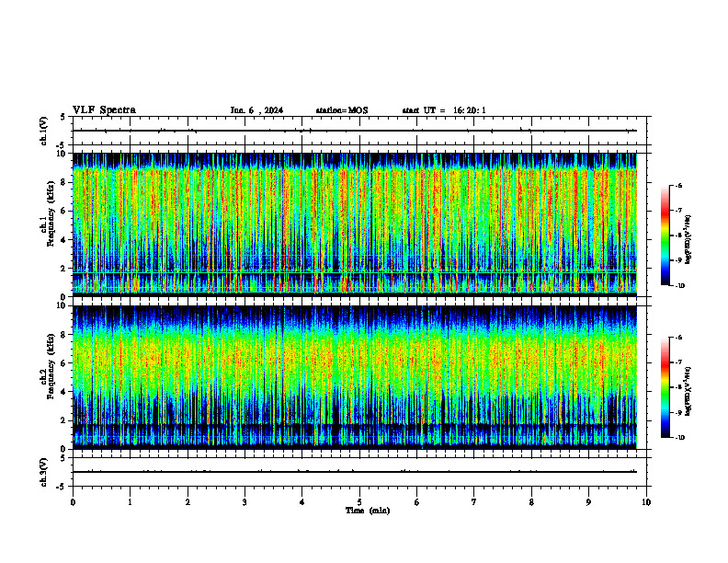Click the ch.2 color scale log(PSD) unit label
The width and height of the screenshot is (728, 563).
click(688, 391)
